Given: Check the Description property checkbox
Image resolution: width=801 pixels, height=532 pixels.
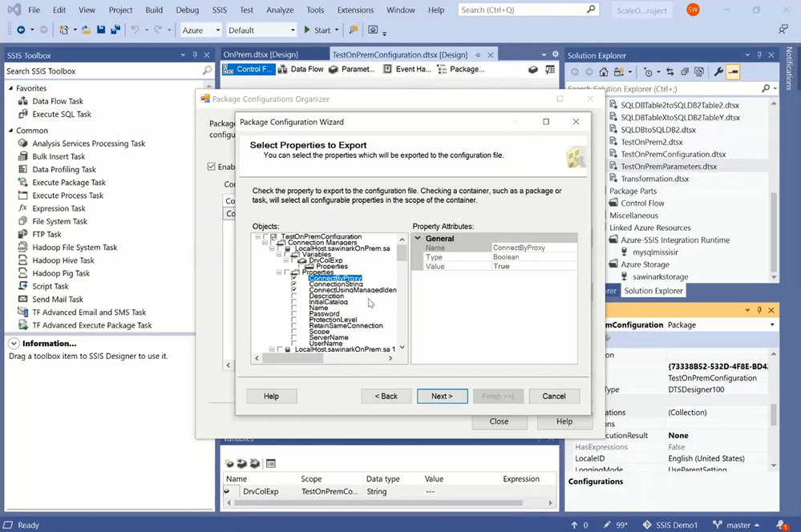Looking at the screenshot, I should (x=293, y=296).
